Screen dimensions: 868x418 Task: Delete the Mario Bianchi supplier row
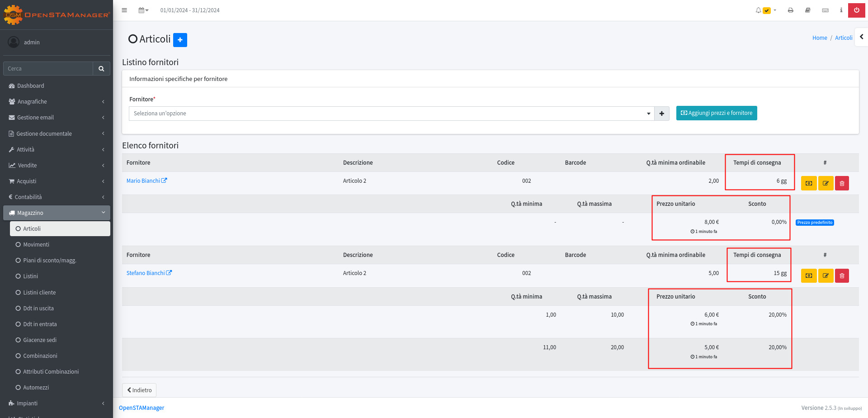click(x=842, y=183)
